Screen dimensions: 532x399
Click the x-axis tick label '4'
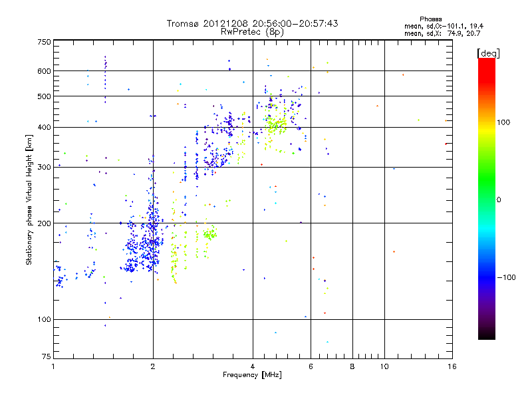[x=253, y=366]
